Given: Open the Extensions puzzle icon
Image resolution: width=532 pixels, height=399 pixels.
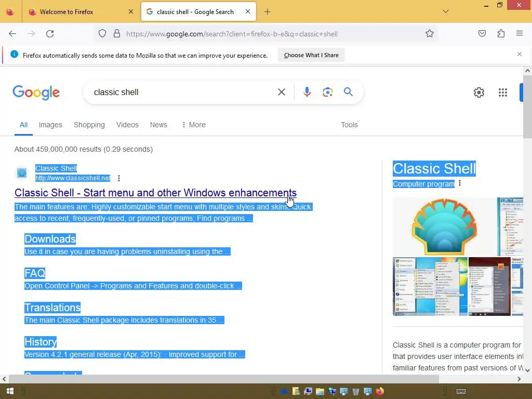Looking at the screenshot, I should [501, 34].
